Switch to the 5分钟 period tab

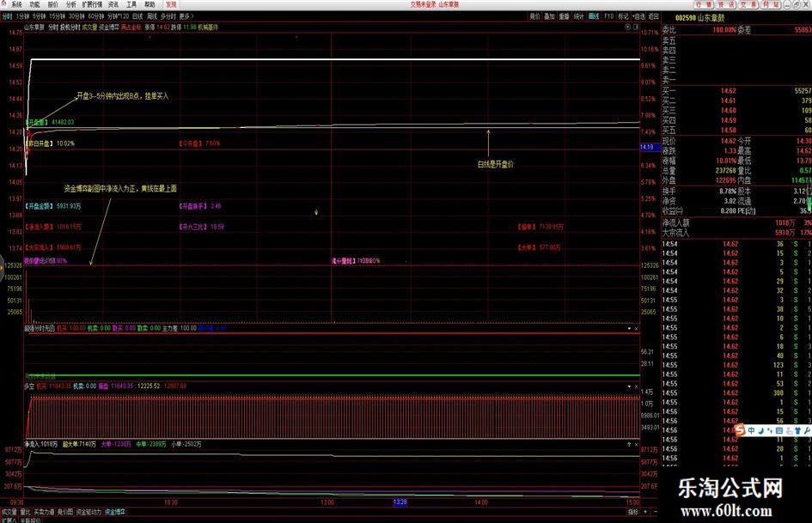point(40,16)
